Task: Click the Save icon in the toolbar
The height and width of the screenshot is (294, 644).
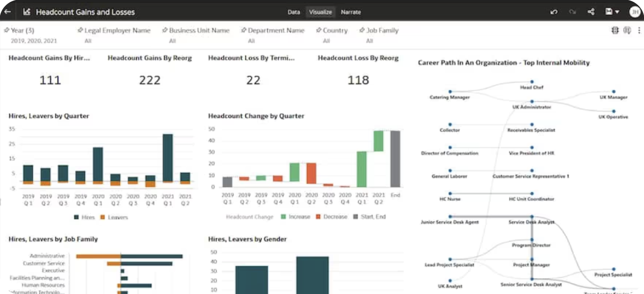Action: pyautogui.click(x=609, y=12)
